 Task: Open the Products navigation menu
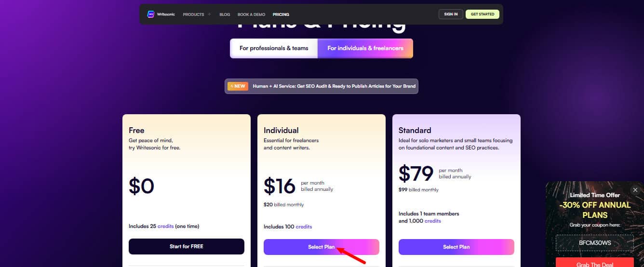[193, 14]
